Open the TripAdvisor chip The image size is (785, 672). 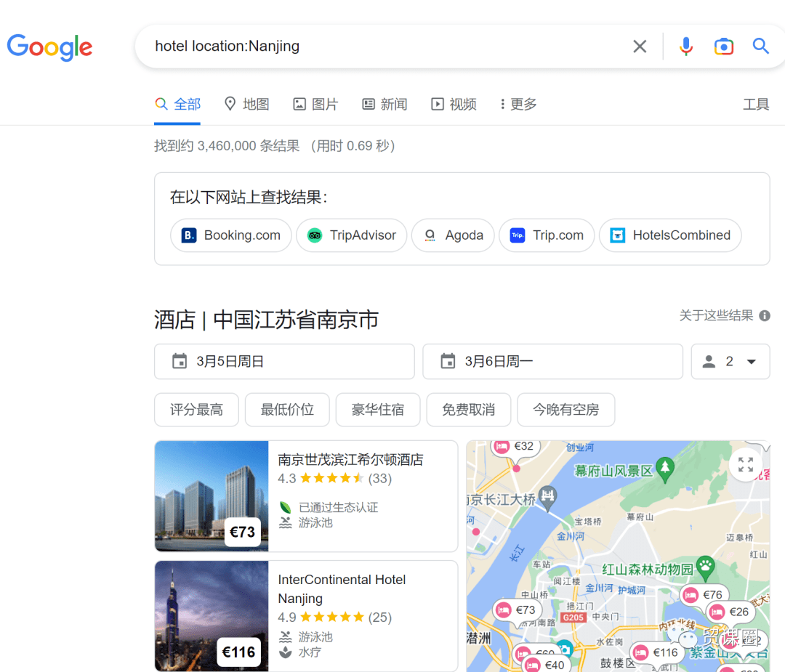[352, 235]
